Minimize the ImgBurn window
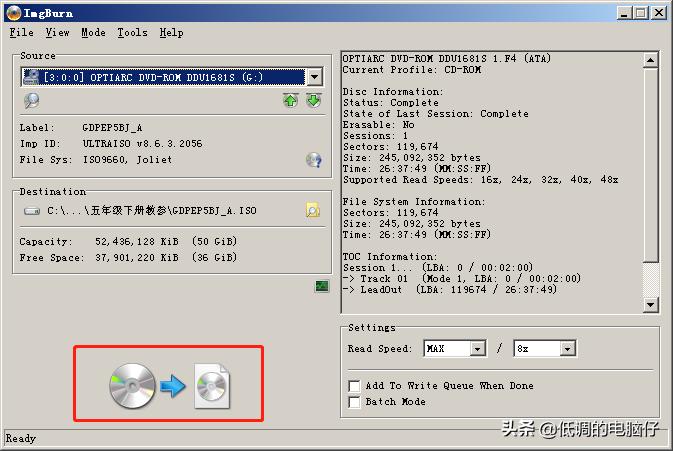 pyautogui.click(x=624, y=13)
